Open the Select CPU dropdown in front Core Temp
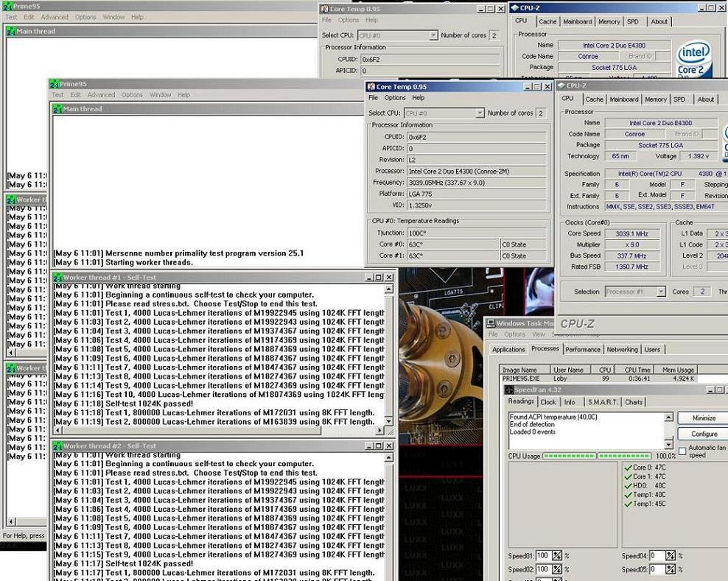Viewport: 728px width, 581px height. (480, 113)
